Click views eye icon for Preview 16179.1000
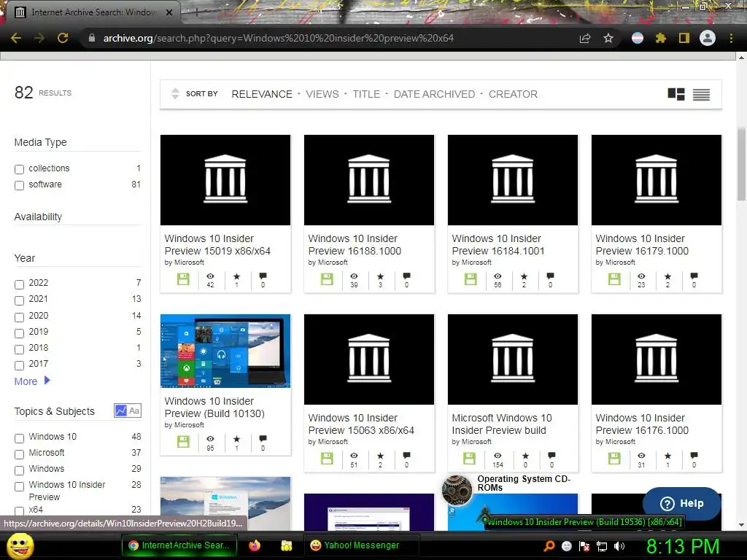This screenshot has width=747, height=560. 641,276
